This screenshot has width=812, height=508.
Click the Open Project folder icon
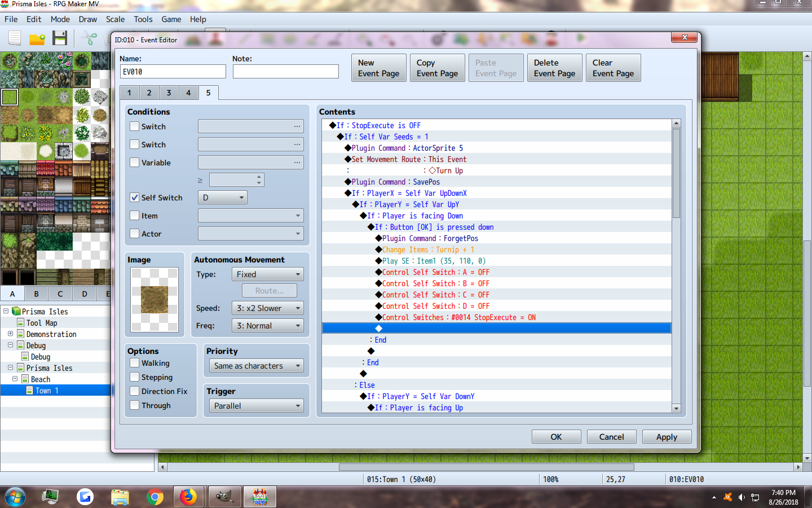pos(37,38)
